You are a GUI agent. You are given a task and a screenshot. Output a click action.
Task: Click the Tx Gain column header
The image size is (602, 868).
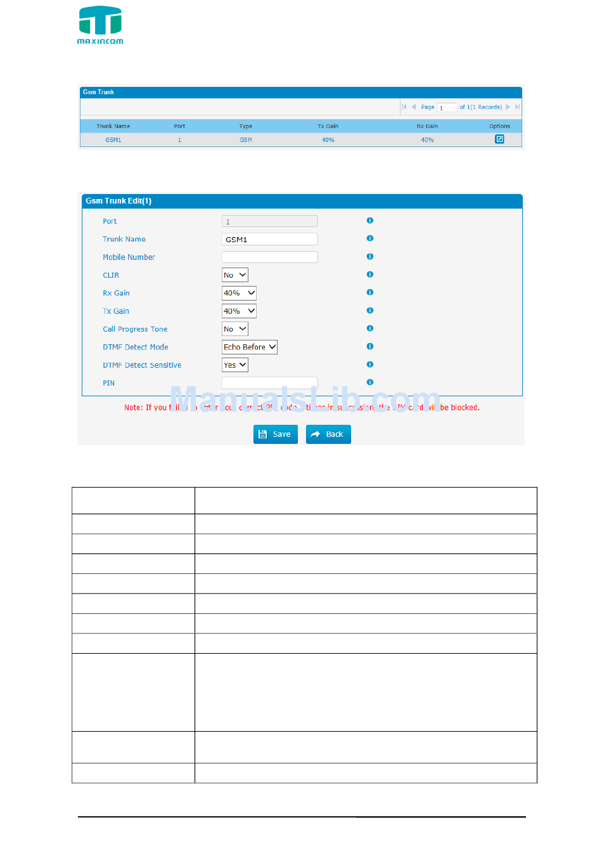pos(328,126)
